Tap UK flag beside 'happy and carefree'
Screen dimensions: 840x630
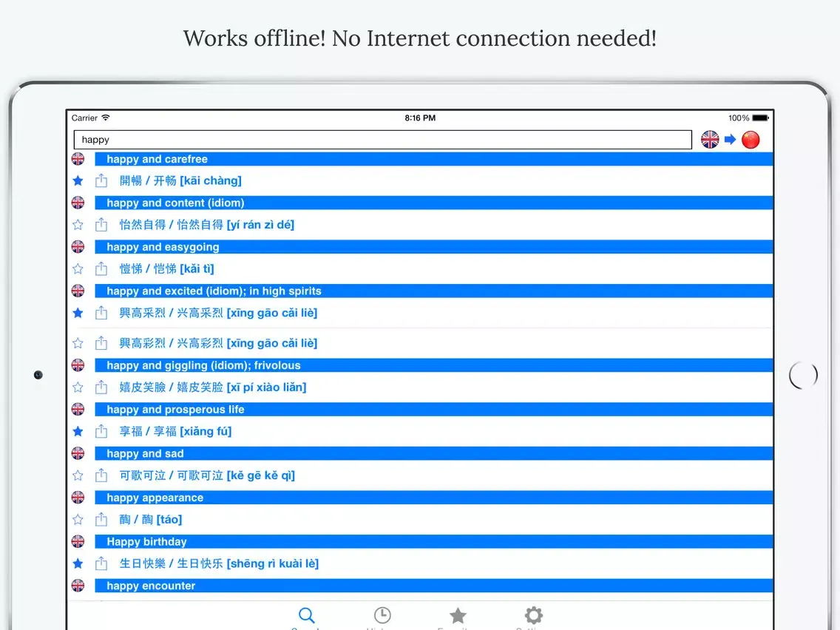(x=78, y=159)
